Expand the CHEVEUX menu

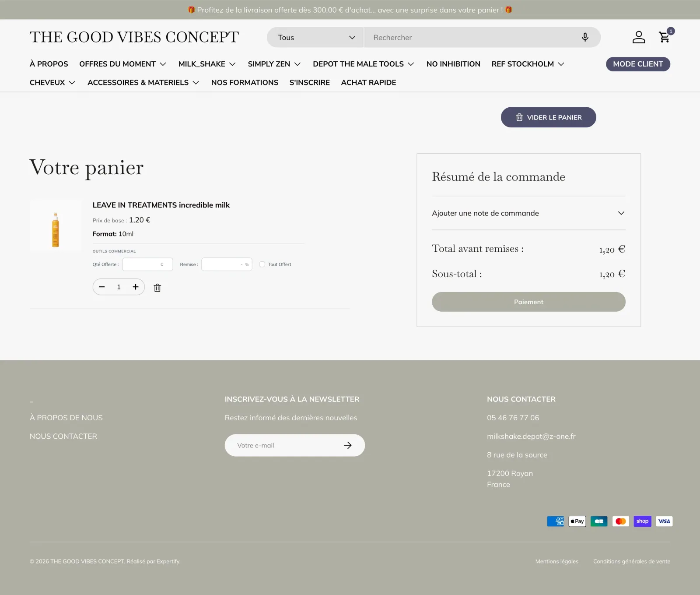[x=52, y=82]
